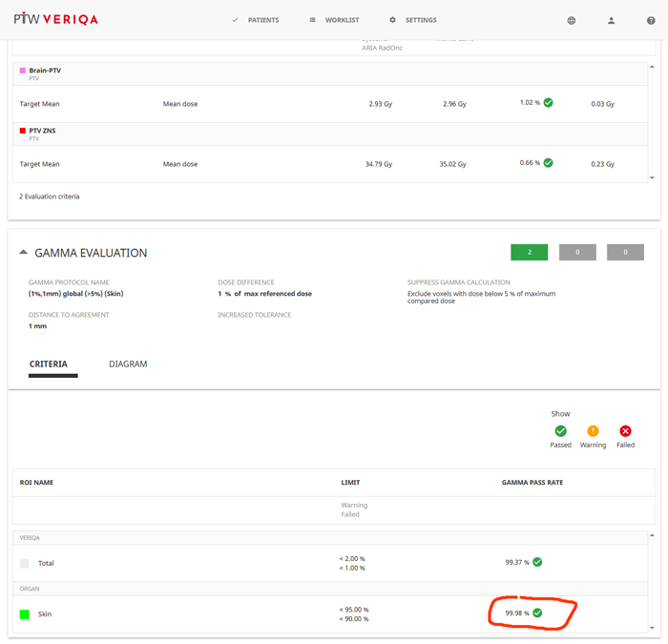
Task: Click the gamma protocol name value
Action: pos(75,294)
